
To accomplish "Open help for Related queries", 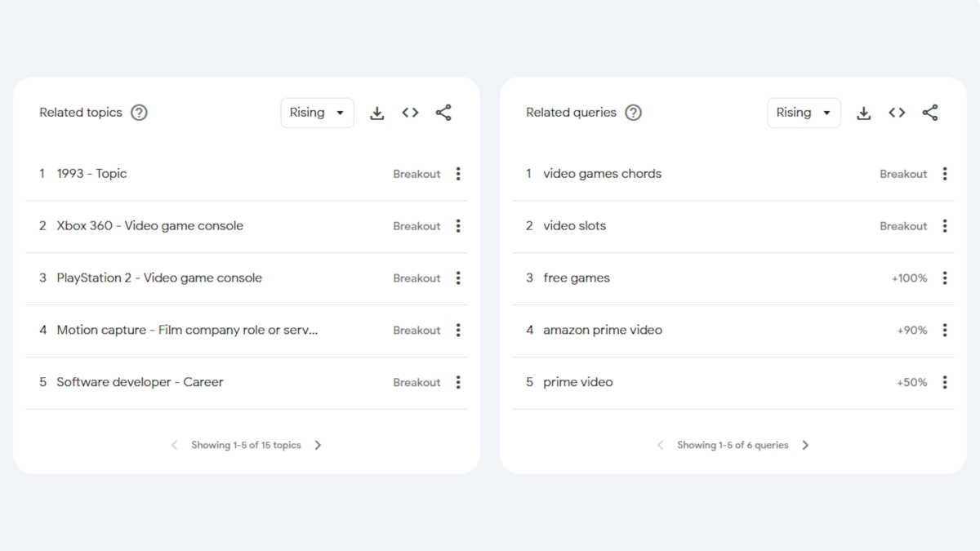I will [634, 113].
